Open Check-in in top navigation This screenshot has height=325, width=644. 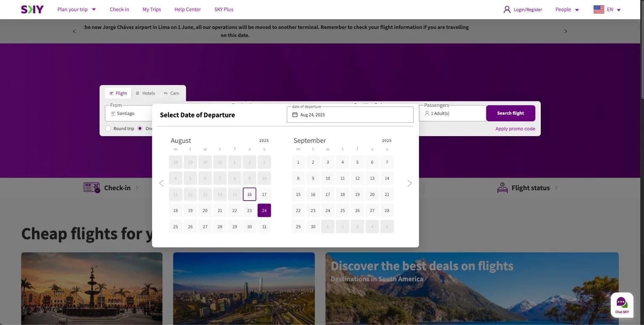click(119, 9)
